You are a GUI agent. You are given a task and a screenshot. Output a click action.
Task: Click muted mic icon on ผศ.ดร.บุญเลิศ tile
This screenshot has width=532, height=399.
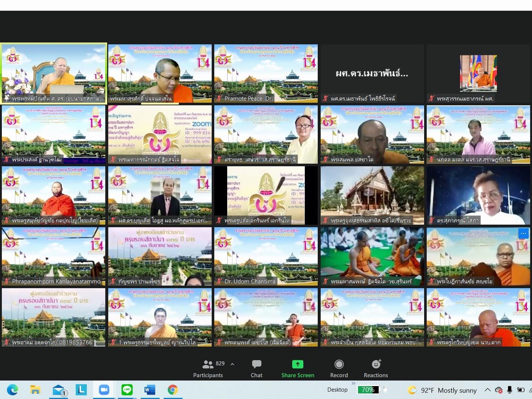[113, 221]
